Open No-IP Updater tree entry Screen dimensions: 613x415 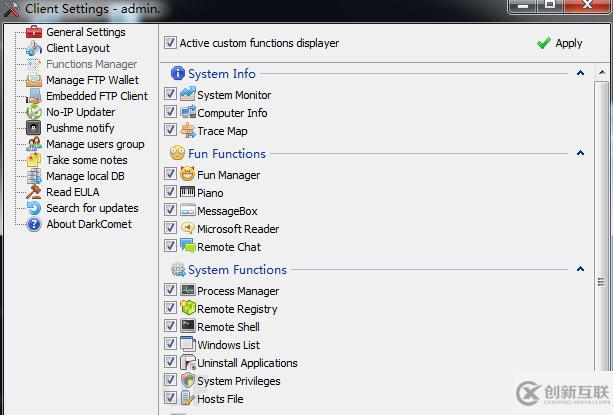81,112
